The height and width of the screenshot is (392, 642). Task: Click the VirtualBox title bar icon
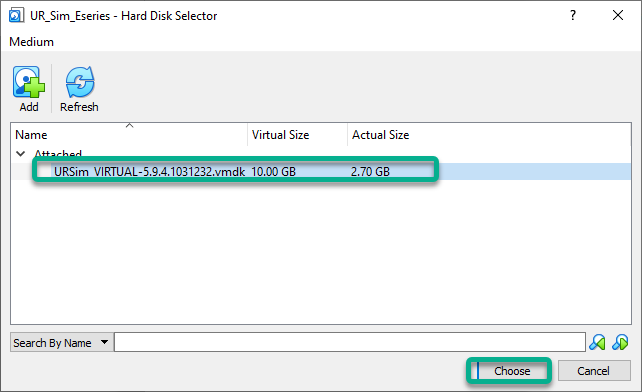click(16, 16)
